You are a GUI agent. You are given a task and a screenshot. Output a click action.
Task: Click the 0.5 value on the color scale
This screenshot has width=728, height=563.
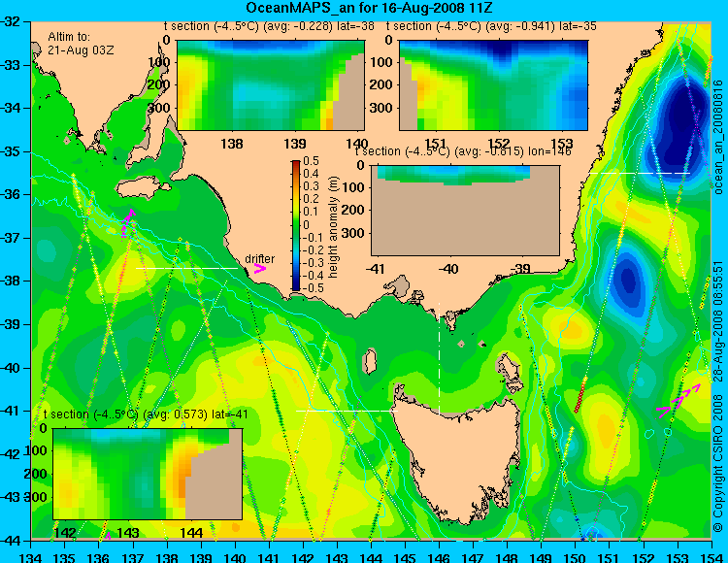311,161
